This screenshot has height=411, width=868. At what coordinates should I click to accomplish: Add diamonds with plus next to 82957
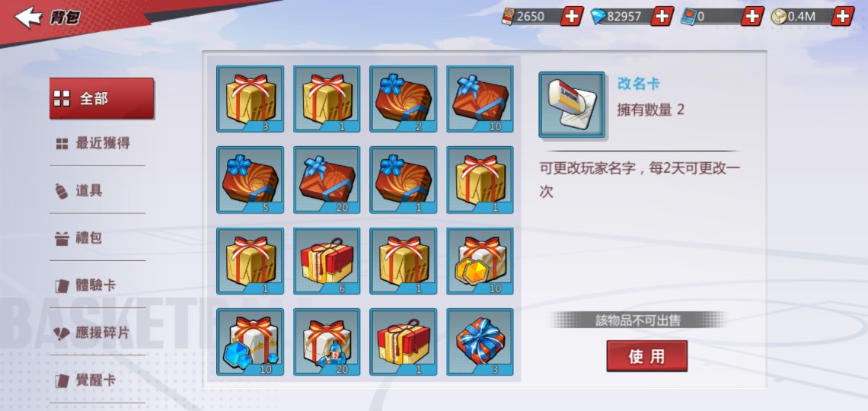click(662, 16)
